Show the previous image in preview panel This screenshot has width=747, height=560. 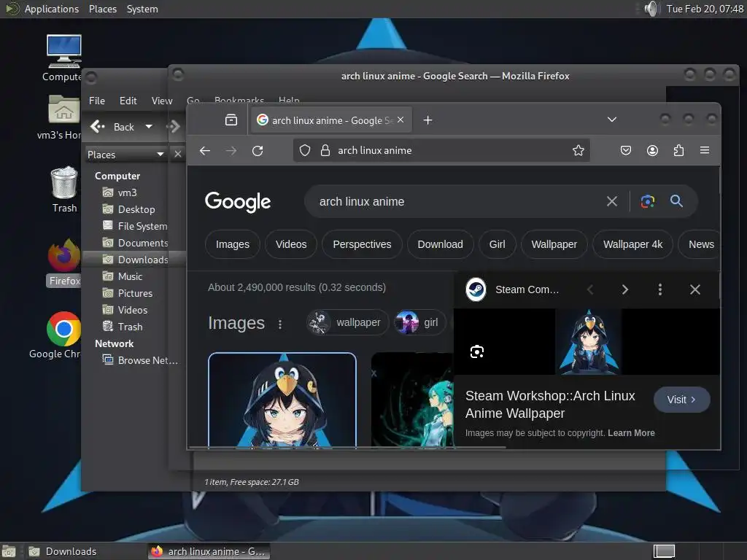click(590, 289)
